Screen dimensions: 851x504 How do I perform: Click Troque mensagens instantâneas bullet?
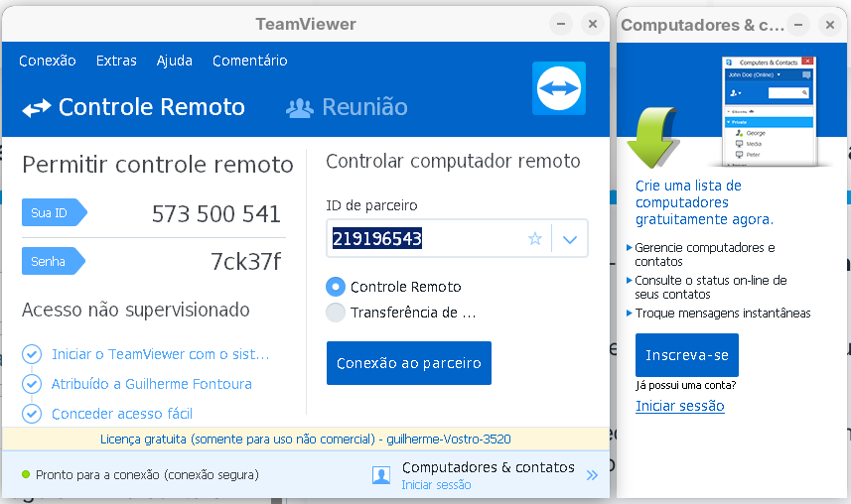click(x=722, y=314)
